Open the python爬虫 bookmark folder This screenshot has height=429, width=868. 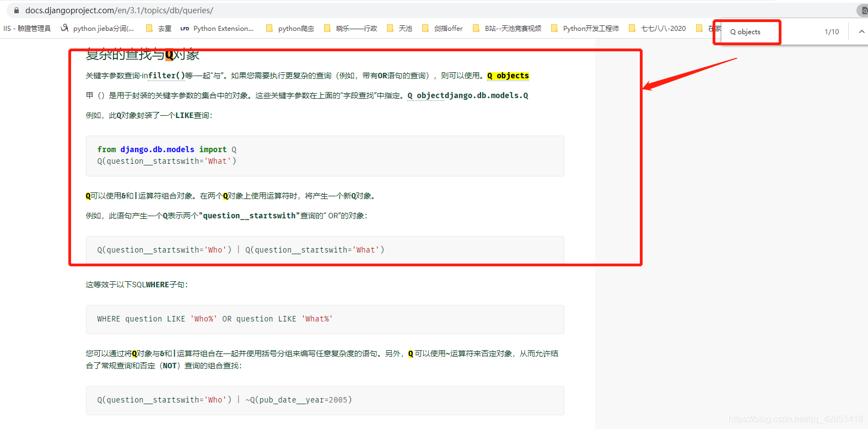(290, 29)
